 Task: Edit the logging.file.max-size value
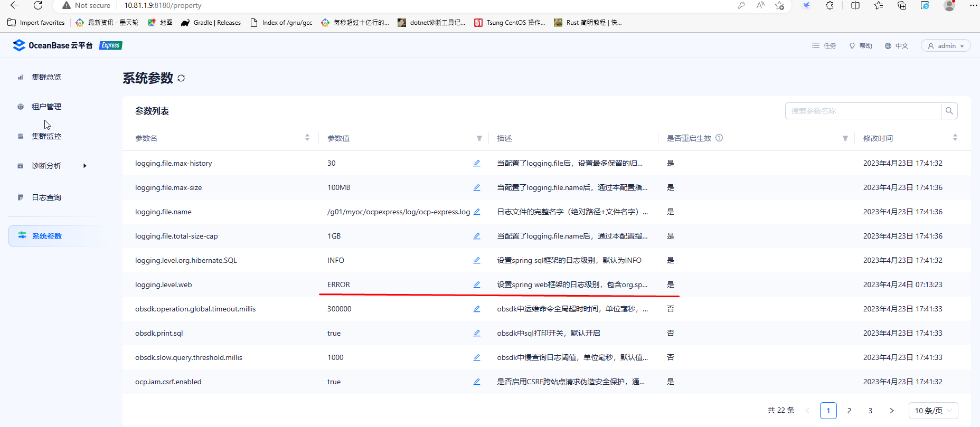point(477,187)
